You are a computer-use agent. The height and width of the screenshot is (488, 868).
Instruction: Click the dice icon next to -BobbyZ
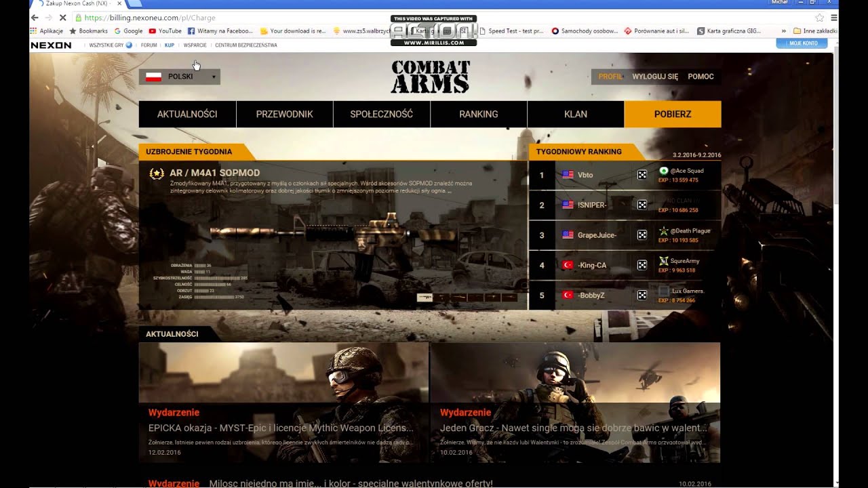[642, 295]
